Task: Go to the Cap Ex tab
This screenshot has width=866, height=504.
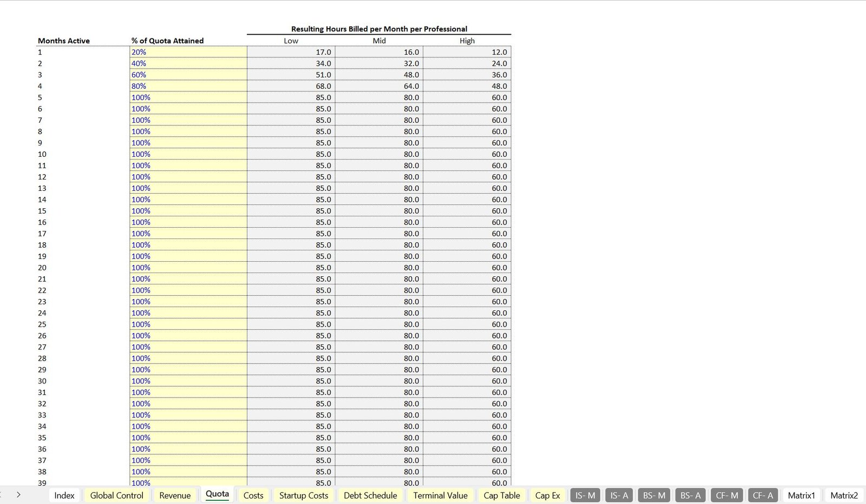Action: 548,495
